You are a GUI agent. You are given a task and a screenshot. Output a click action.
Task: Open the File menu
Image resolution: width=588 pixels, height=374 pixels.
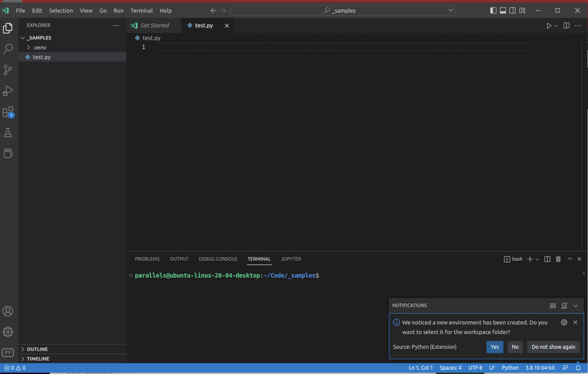[x=21, y=10]
